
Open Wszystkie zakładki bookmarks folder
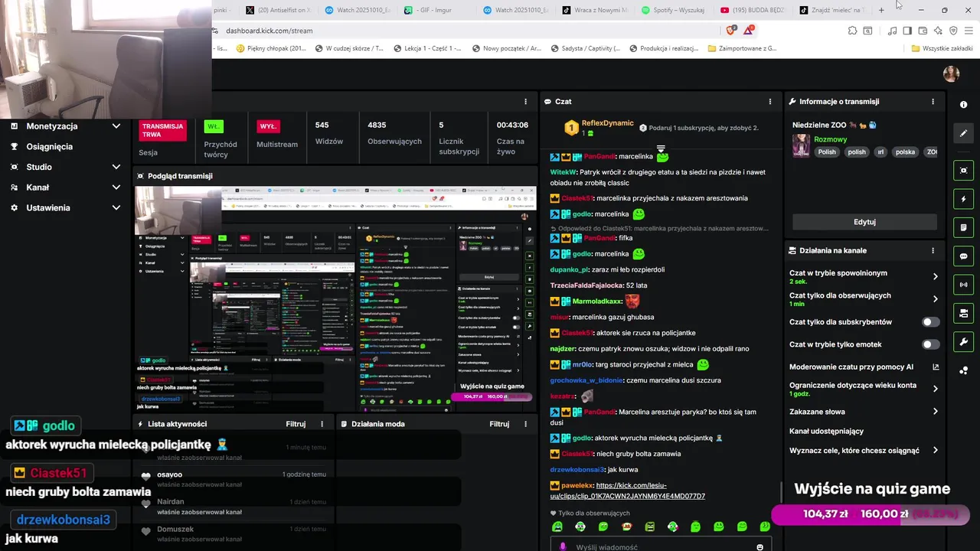point(942,48)
